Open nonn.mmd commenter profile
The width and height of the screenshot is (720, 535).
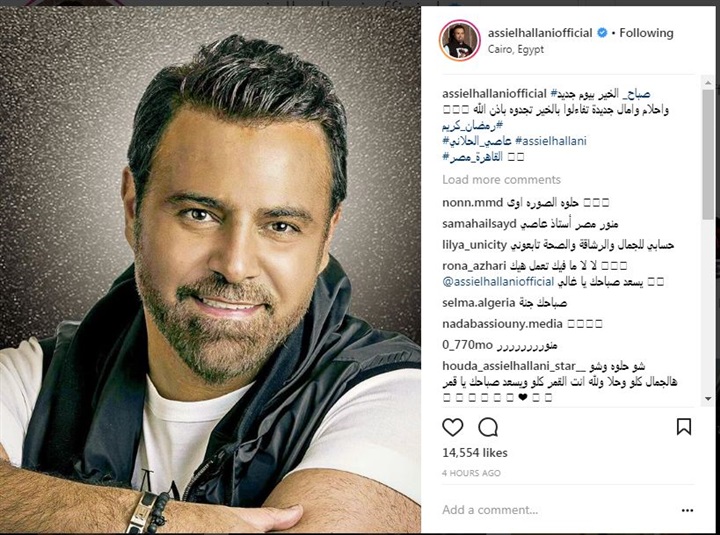472,203
